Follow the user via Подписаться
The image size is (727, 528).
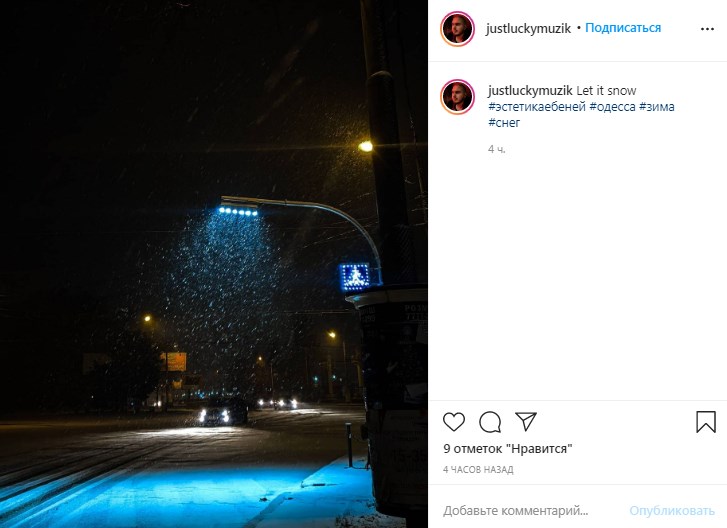[x=623, y=28]
